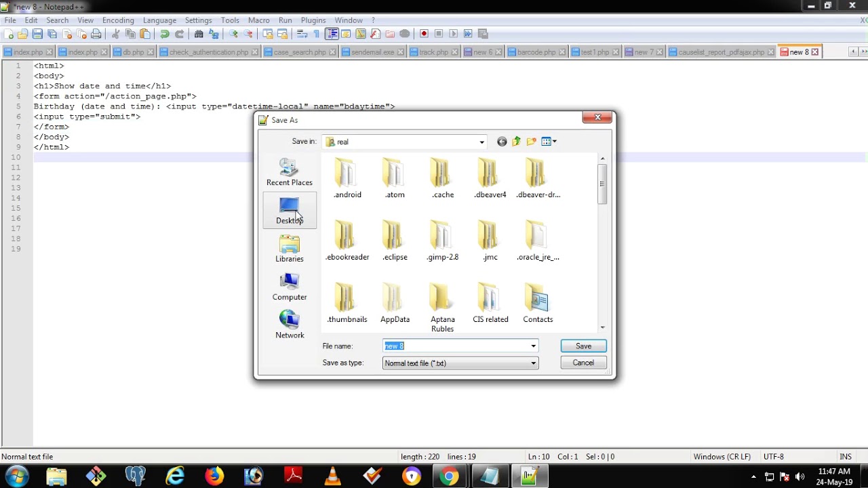
Task: Switch to the barcode.php tab
Action: 536,52
